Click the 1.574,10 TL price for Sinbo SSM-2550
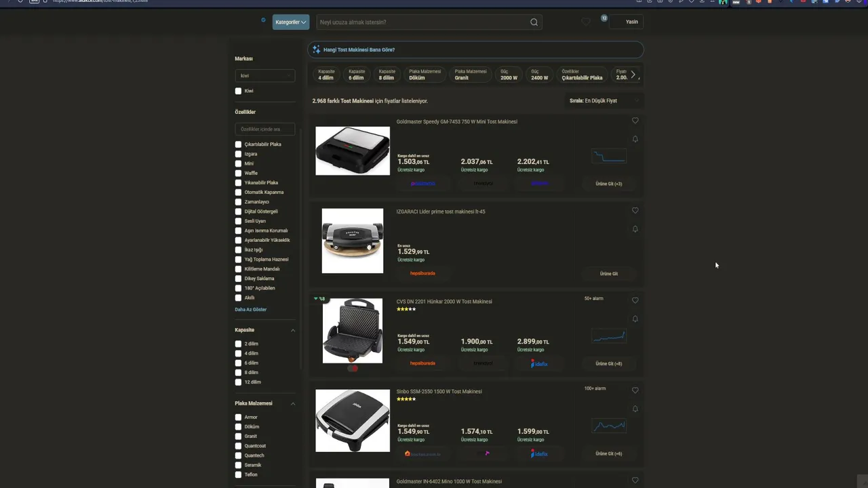The height and width of the screenshot is (488, 868). pos(477,432)
